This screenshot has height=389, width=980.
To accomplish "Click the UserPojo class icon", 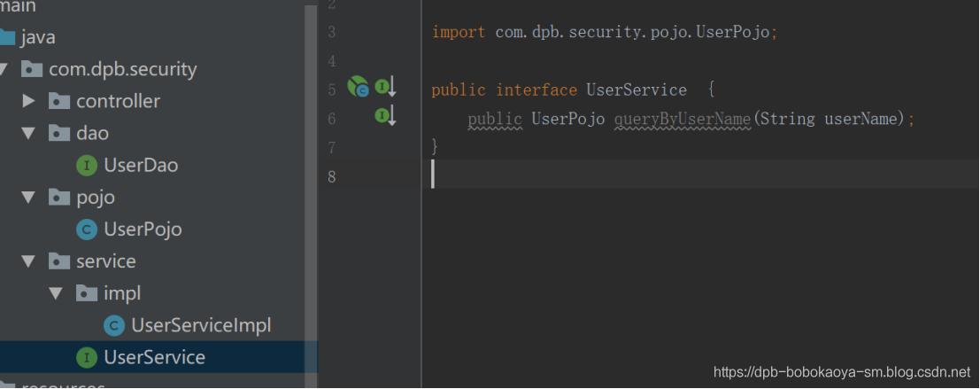I will [86, 230].
